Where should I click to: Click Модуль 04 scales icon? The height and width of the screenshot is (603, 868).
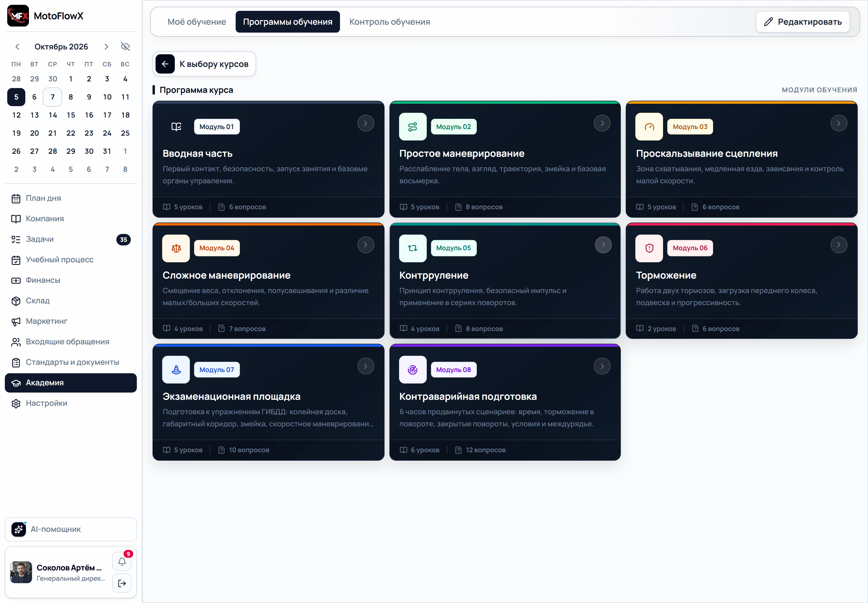pos(176,248)
